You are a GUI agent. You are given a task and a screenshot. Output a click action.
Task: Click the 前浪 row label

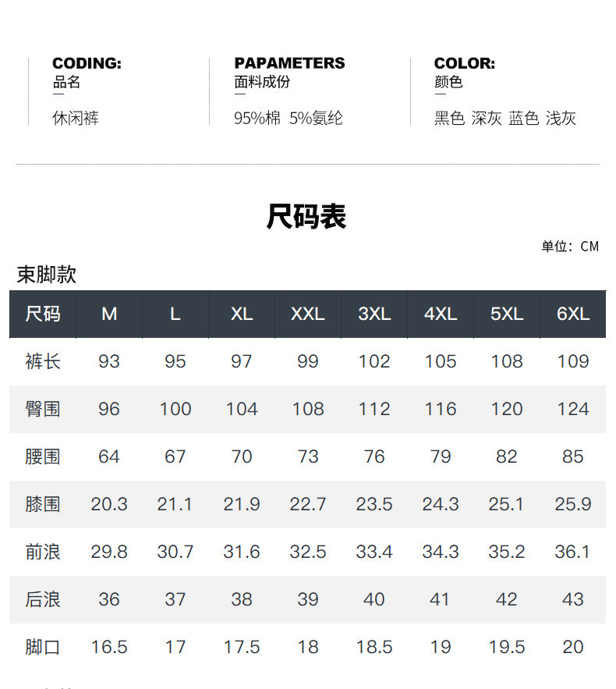[x=43, y=552]
